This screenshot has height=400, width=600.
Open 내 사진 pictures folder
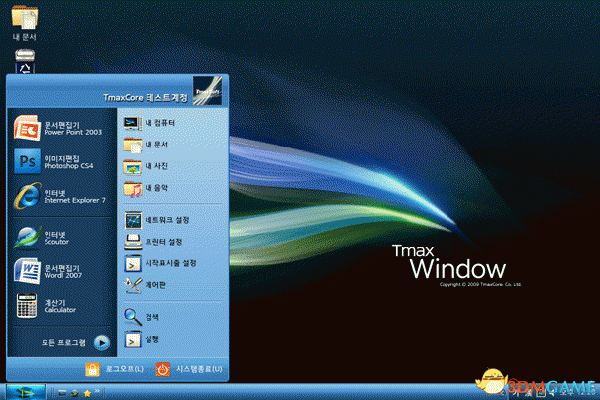[x=146, y=166]
